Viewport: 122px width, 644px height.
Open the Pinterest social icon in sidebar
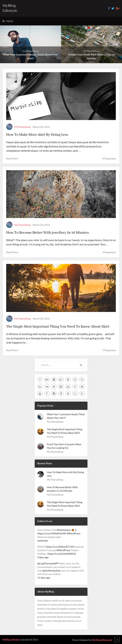point(68,380)
